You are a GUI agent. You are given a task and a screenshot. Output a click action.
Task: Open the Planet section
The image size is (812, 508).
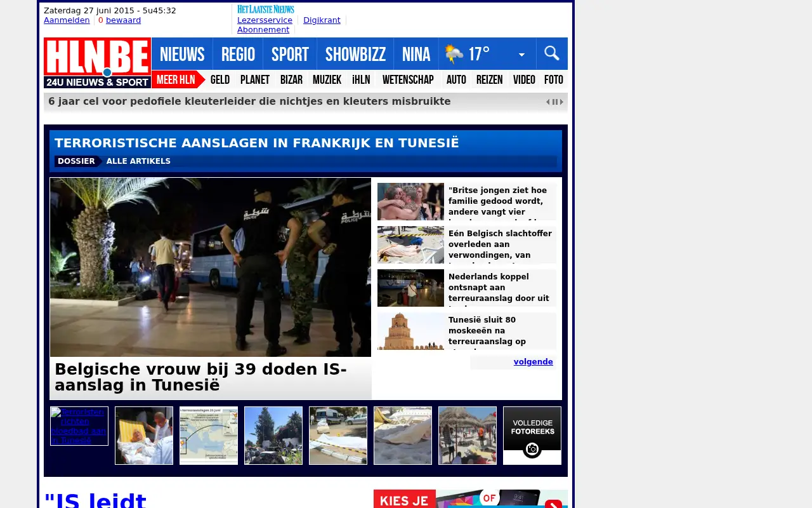(x=255, y=79)
